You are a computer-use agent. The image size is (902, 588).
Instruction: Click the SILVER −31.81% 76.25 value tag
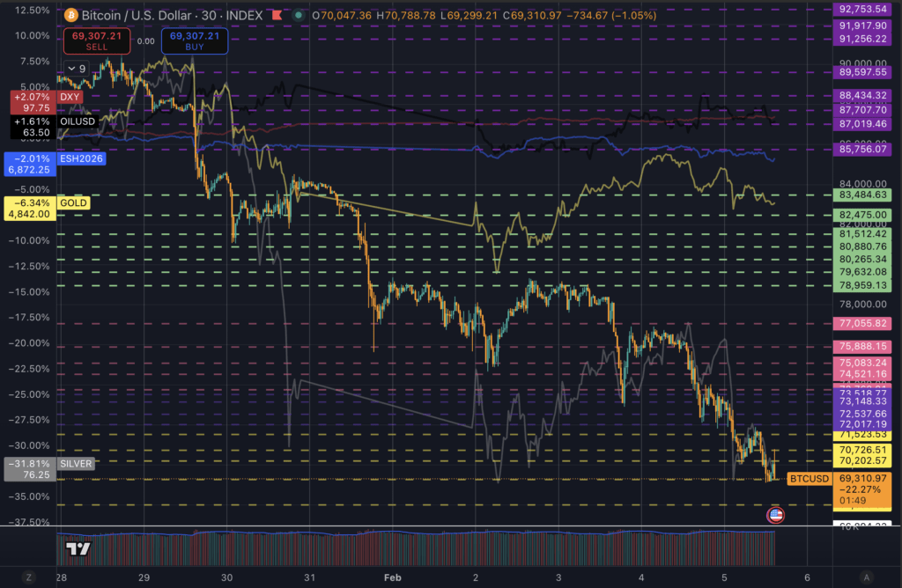[x=30, y=469]
